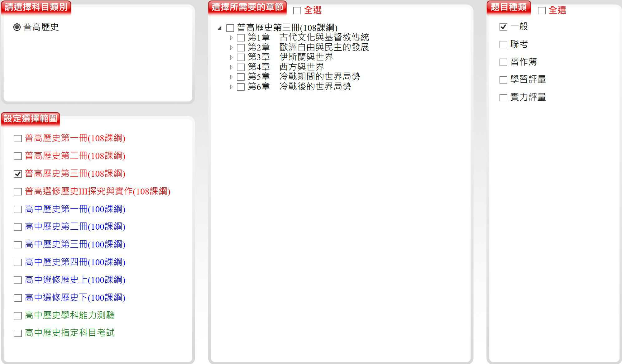
Task: Expand 第6章 冷戰後的世界局勢
Action: tap(231, 87)
